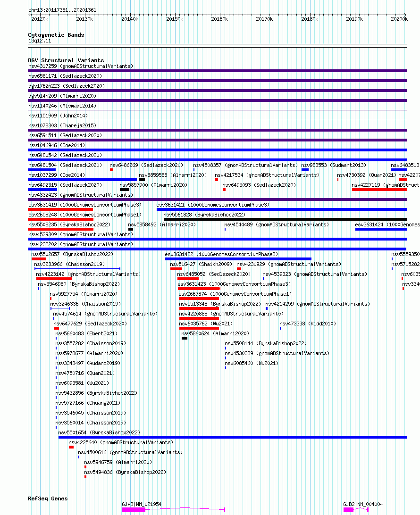
Task: Select nsv4544489 gnomADStructuralVariants label
Action: (x=277, y=224)
